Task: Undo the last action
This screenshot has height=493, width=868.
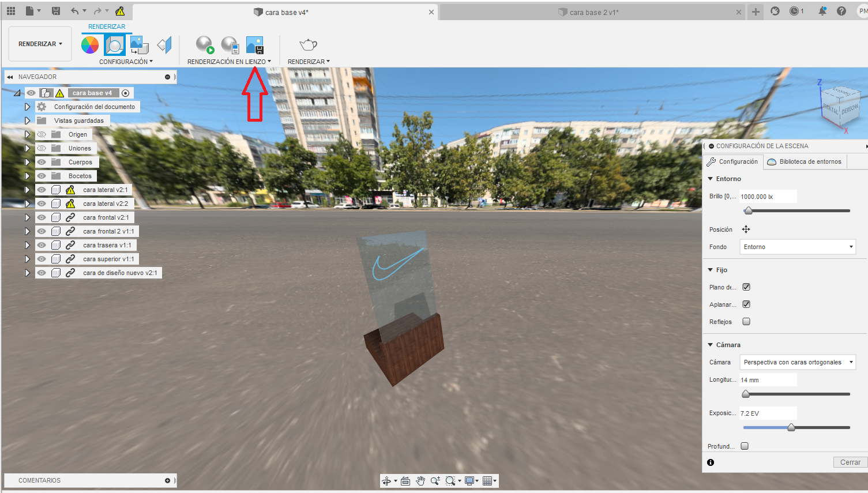Action: pyautogui.click(x=75, y=11)
